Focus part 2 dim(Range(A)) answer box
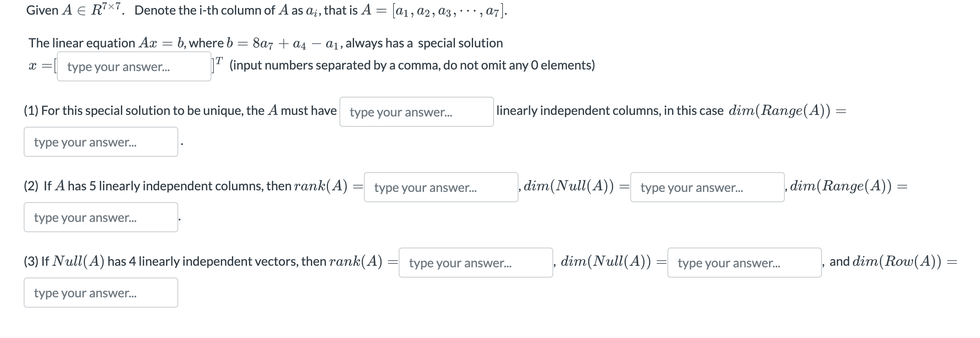 [x=101, y=218]
